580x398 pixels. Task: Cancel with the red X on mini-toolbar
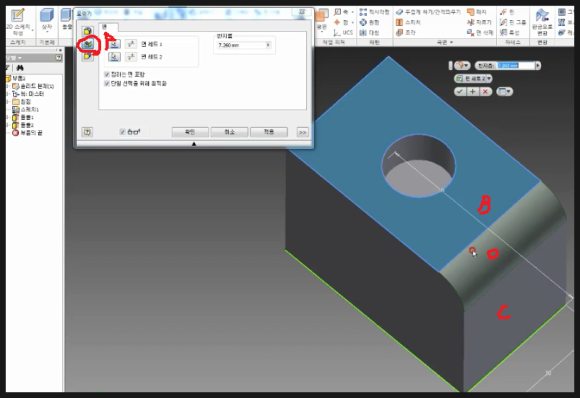(485, 91)
